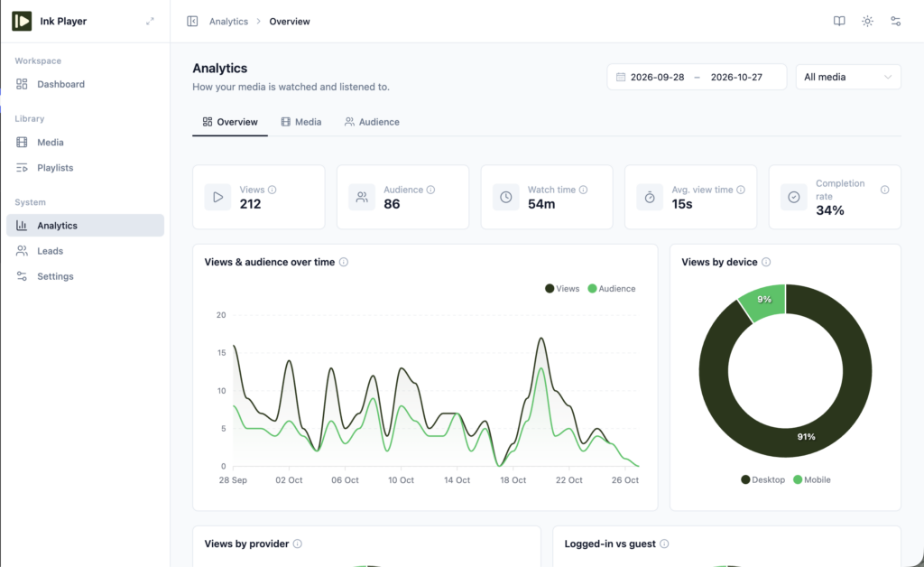
Task: Click the Watch time info icon
Action: [584, 190]
